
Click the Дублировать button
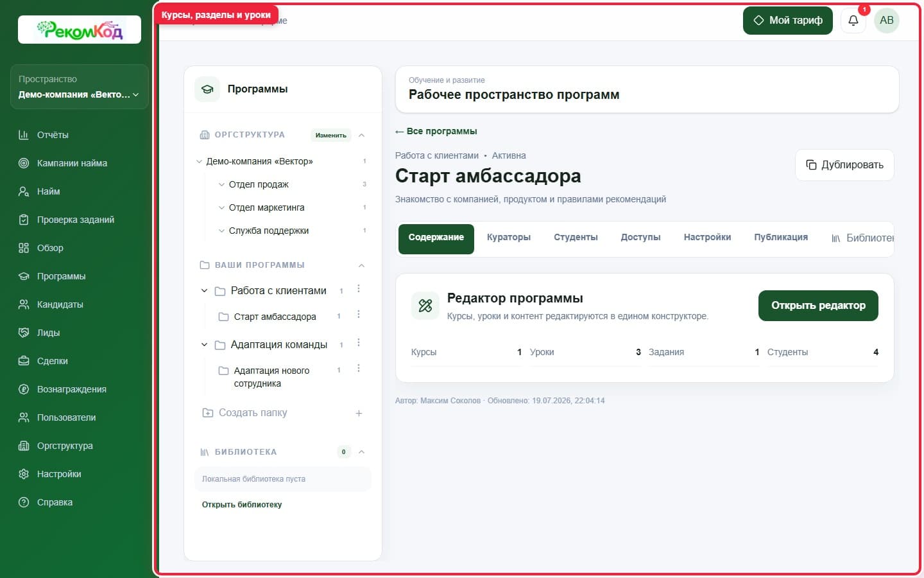tap(844, 165)
